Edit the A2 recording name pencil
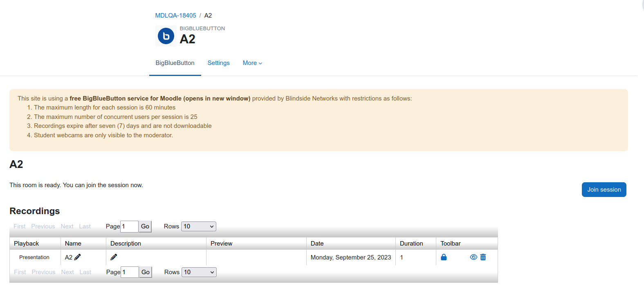 pos(78,257)
